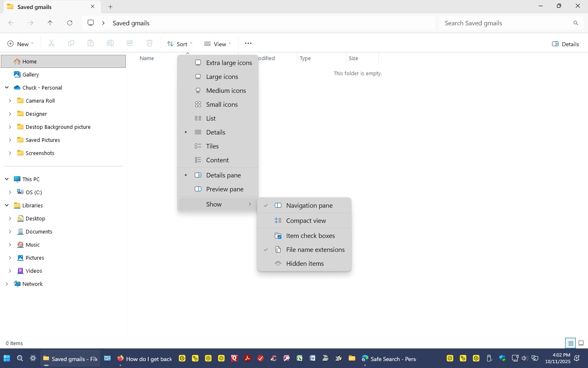Enable Hidden items in the Show submenu
The height and width of the screenshot is (368, 588).
[305, 263]
